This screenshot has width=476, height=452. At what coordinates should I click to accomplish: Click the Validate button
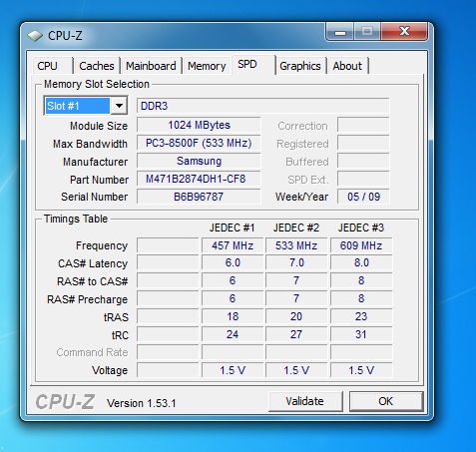point(305,401)
